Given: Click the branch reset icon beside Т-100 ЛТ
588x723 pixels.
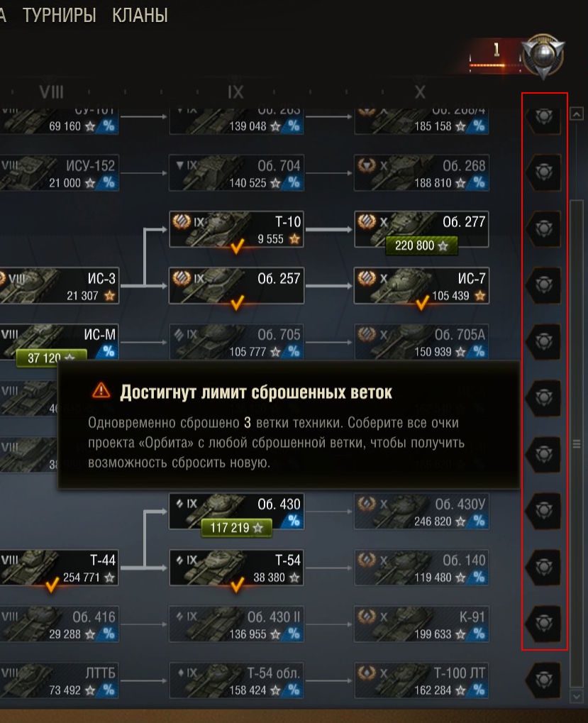Looking at the screenshot, I should [543, 680].
